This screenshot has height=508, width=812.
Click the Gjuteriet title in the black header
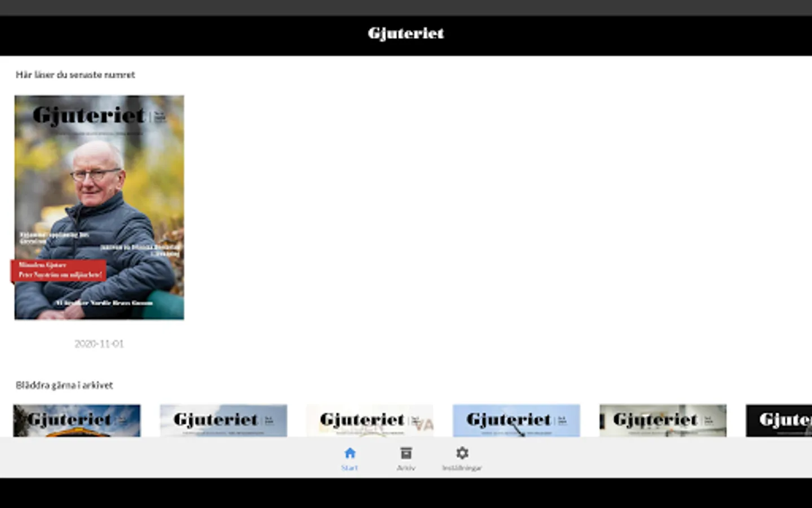[x=406, y=34]
